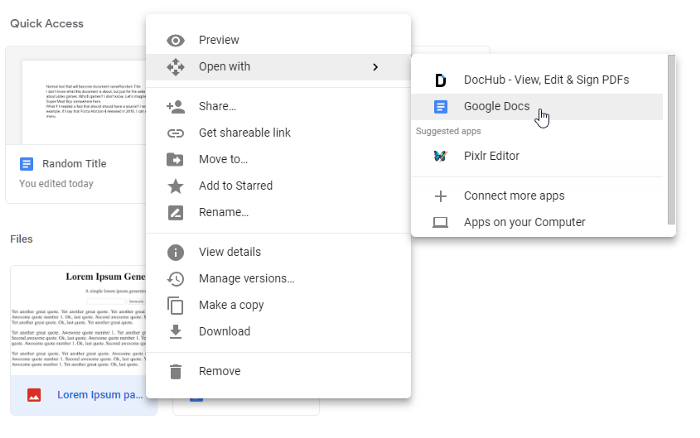Click the Files section heading
The image size is (700, 438).
tap(21, 239)
